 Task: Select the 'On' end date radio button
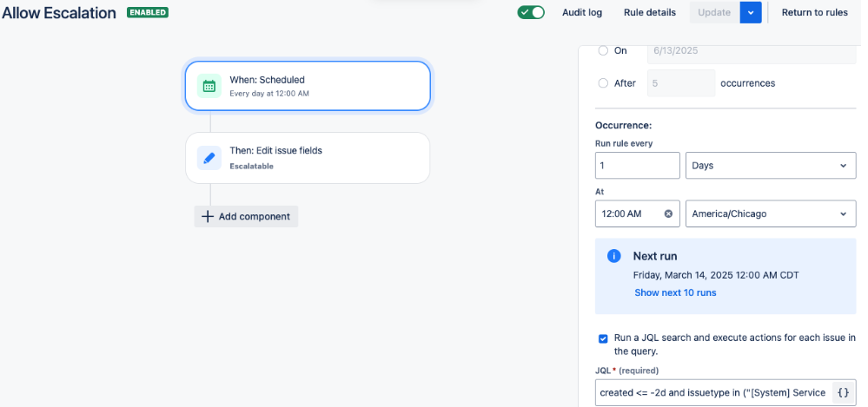click(x=603, y=50)
